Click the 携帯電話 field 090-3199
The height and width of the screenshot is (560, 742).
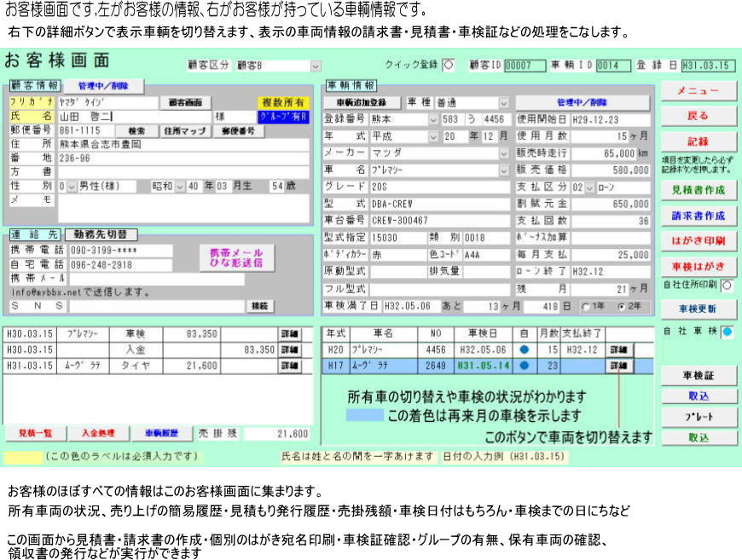coord(120,251)
